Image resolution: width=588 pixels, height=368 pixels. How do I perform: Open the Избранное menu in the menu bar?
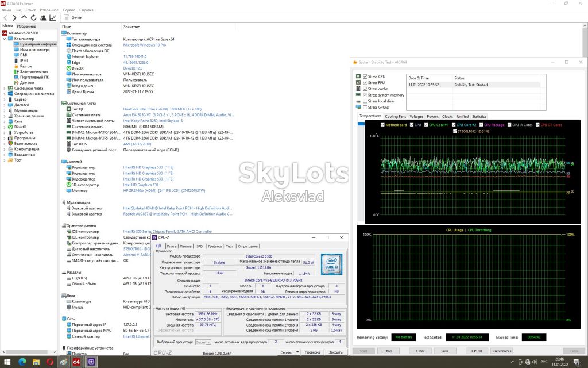(x=49, y=10)
